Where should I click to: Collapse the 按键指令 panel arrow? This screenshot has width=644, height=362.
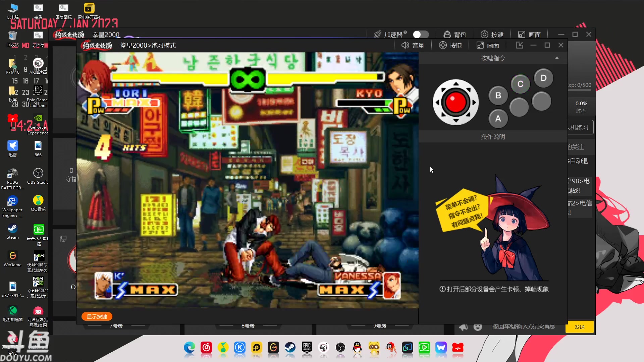point(557,58)
